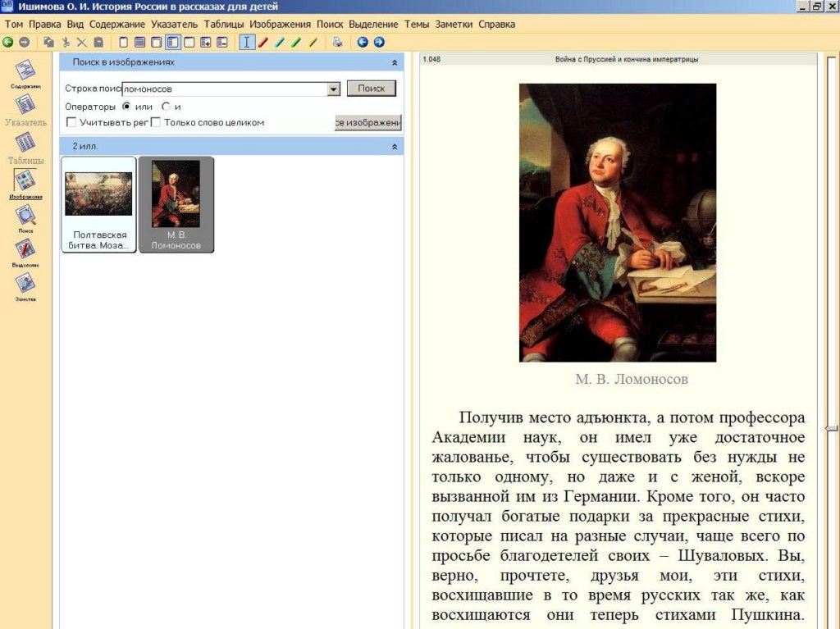Select the red marker pen
This screenshot has height=629, width=840.
263,43
